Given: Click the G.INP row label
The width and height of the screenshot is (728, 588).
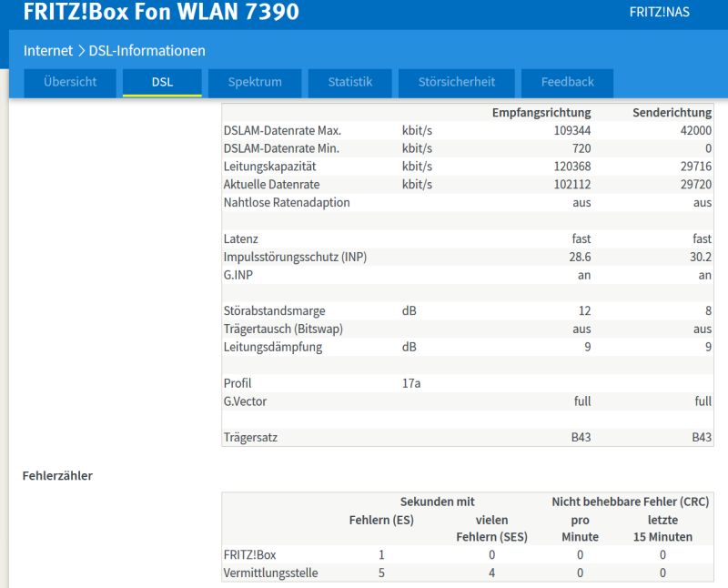Looking at the screenshot, I should (x=238, y=275).
